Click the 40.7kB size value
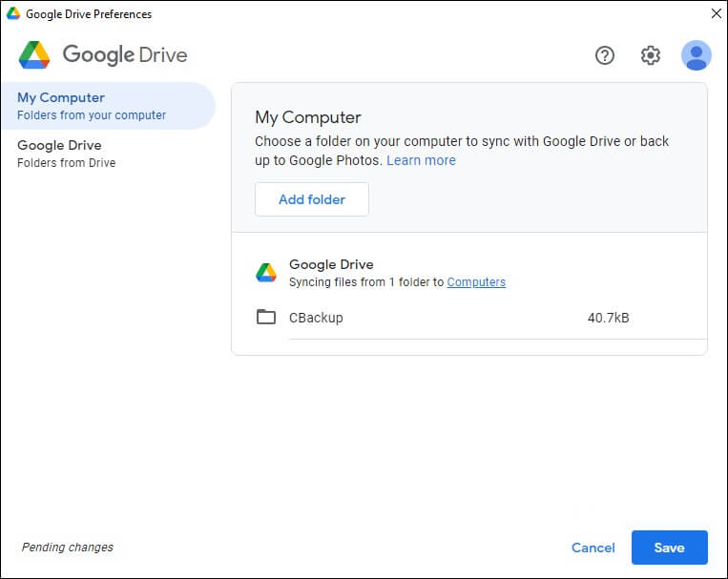Screen dimensions: 728x579 (x=608, y=318)
